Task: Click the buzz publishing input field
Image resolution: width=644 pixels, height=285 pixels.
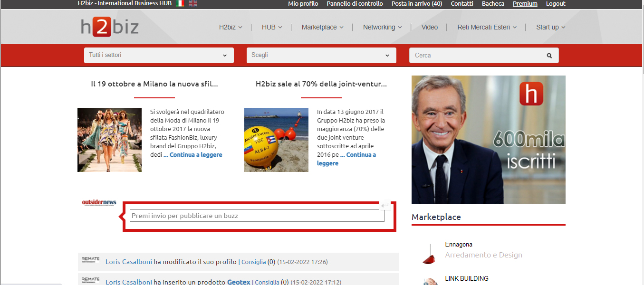Action: pos(257,215)
